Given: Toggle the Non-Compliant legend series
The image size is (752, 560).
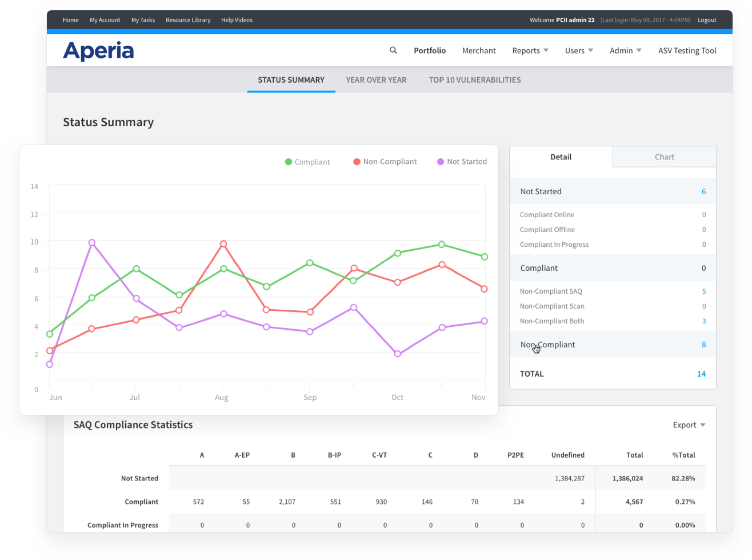Looking at the screenshot, I should pyautogui.click(x=385, y=162).
